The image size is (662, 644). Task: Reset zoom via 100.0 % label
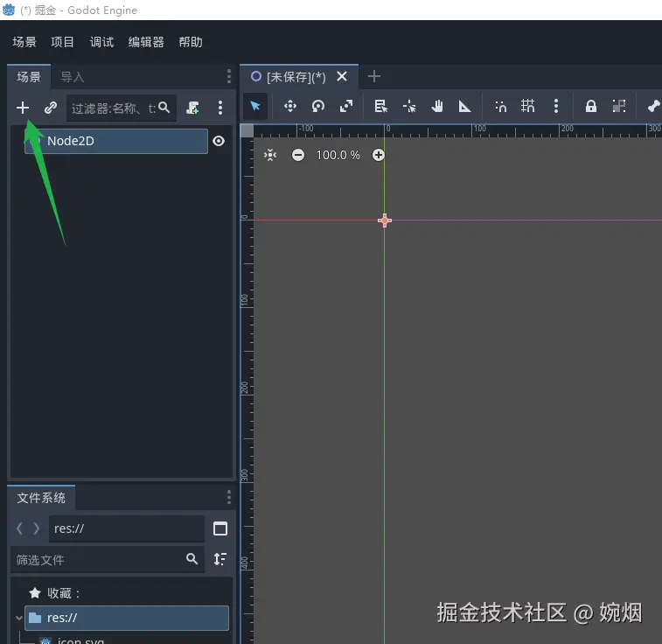point(338,156)
